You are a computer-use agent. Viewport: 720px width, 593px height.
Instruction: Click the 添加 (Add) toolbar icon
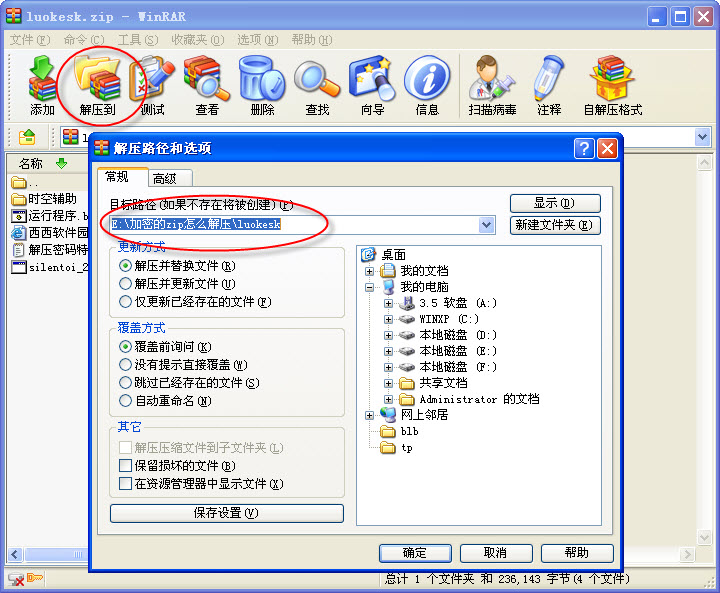point(42,85)
